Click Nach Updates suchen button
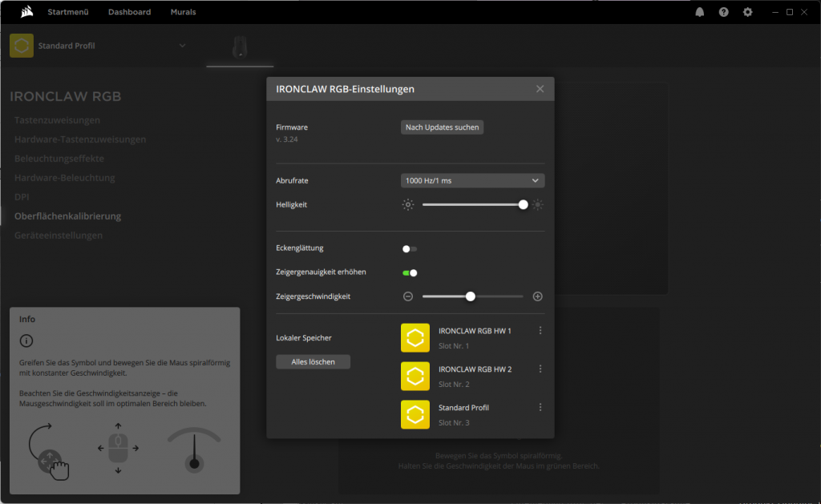Viewport: 821px width, 504px height. (442, 127)
